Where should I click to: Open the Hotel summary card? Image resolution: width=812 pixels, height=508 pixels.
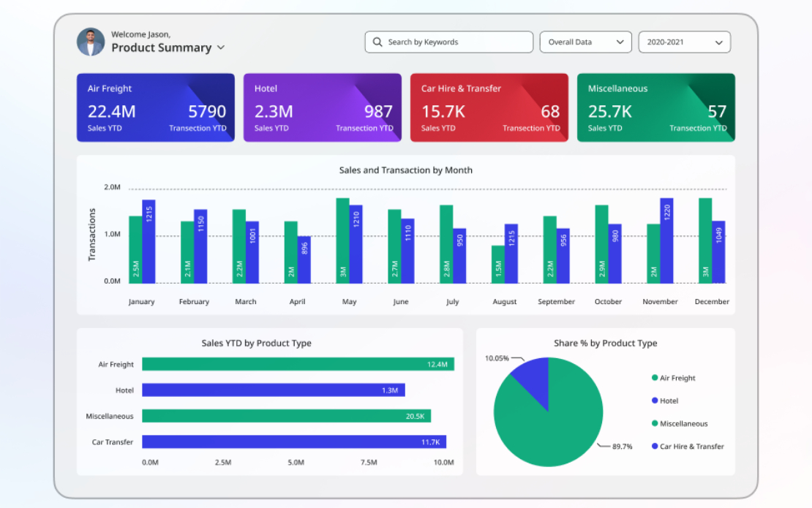point(322,107)
